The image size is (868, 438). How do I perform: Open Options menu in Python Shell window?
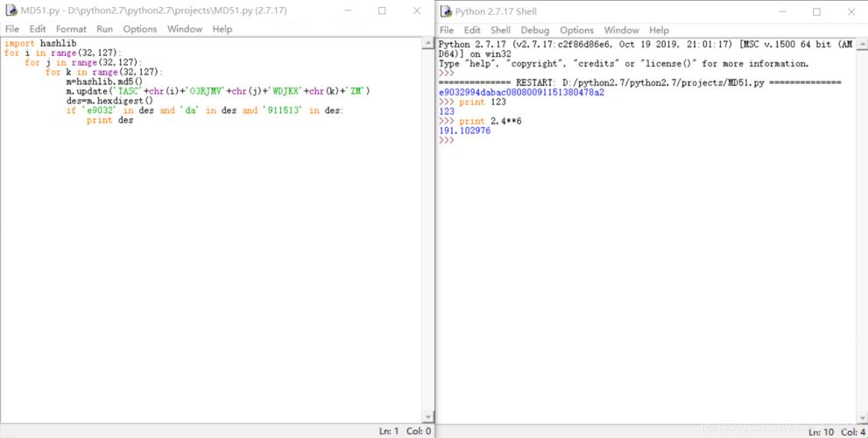click(576, 30)
